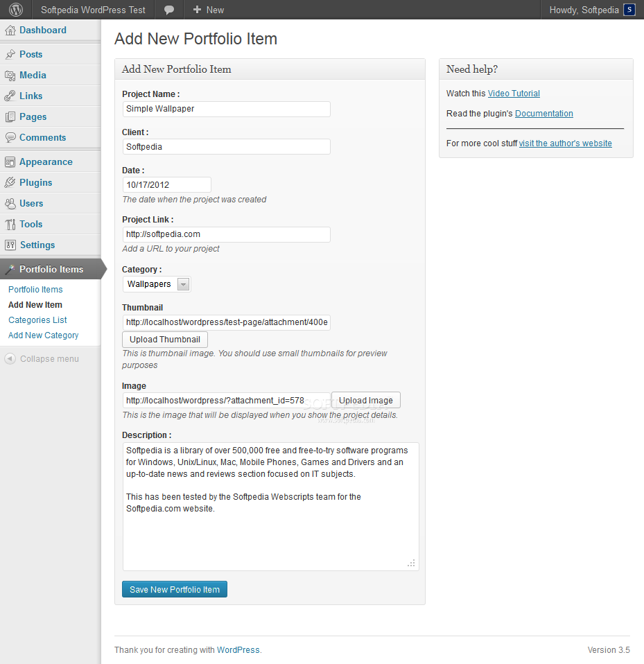Click the WordPress logo icon in admin bar
The image size is (644, 664).
coord(16,10)
